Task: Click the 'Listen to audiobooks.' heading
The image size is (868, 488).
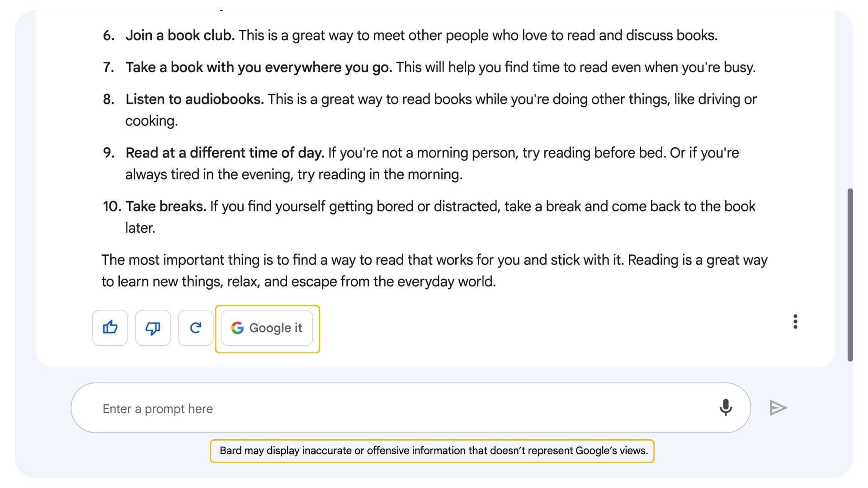Action: pos(194,99)
